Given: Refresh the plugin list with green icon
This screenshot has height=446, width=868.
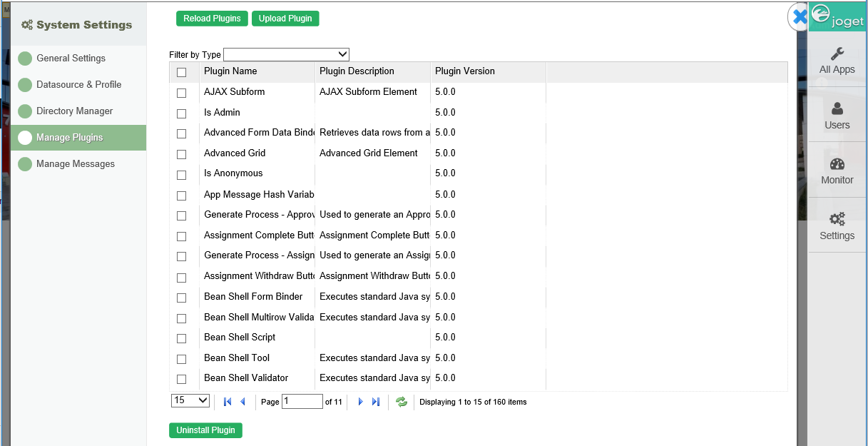Looking at the screenshot, I should (x=402, y=402).
